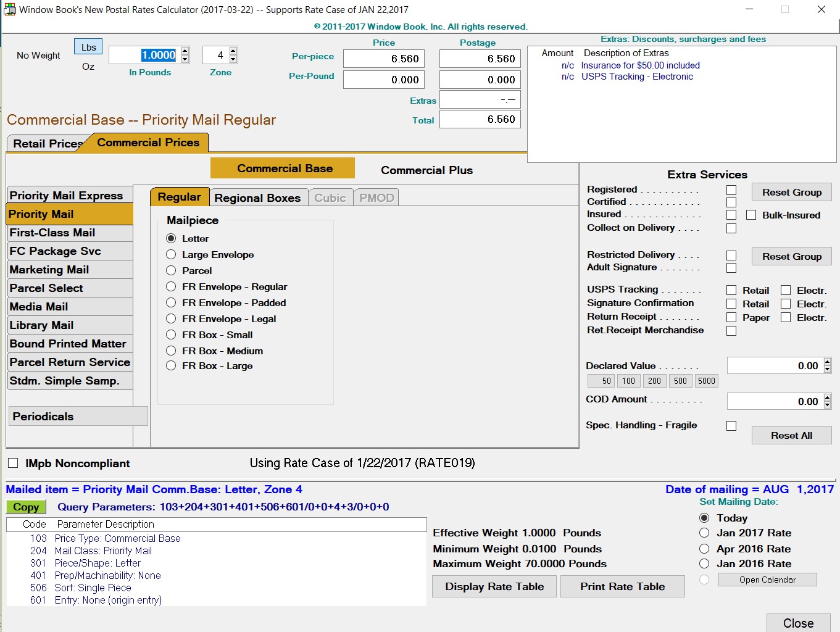The image size is (840, 632).
Task: Choose FC Package Svc mail class
Action: [69, 251]
